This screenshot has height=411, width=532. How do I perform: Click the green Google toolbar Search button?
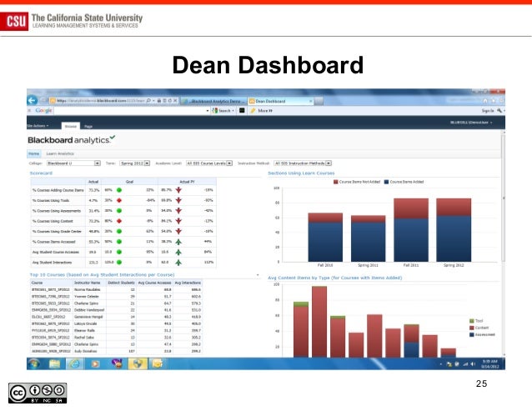point(223,111)
